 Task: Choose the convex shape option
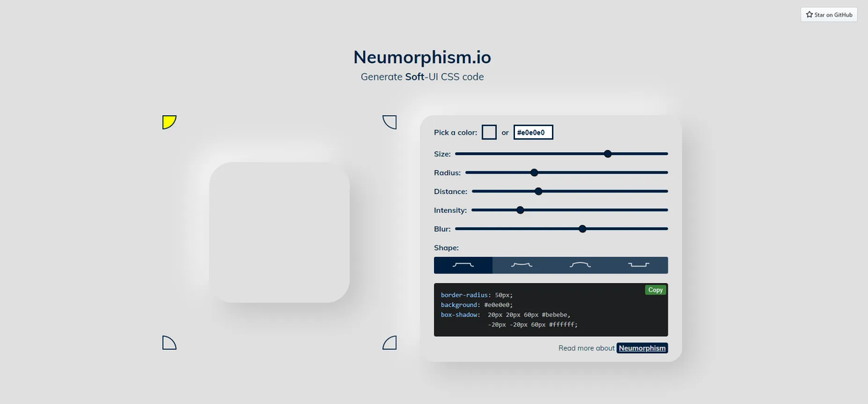(580, 265)
